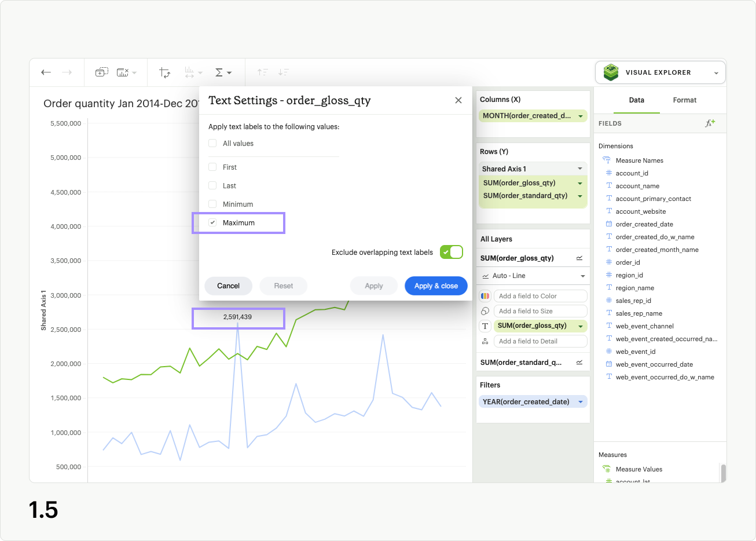The width and height of the screenshot is (756, 541).
Task: Open the Visual Explorer dropdown
Action: click(660, 73)
